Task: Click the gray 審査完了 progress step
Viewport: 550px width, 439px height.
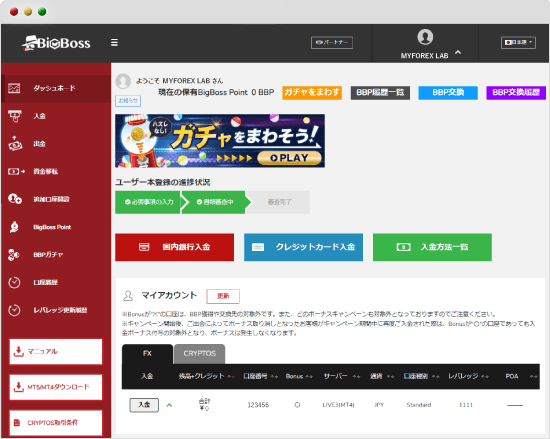Action: click(279, 202)
